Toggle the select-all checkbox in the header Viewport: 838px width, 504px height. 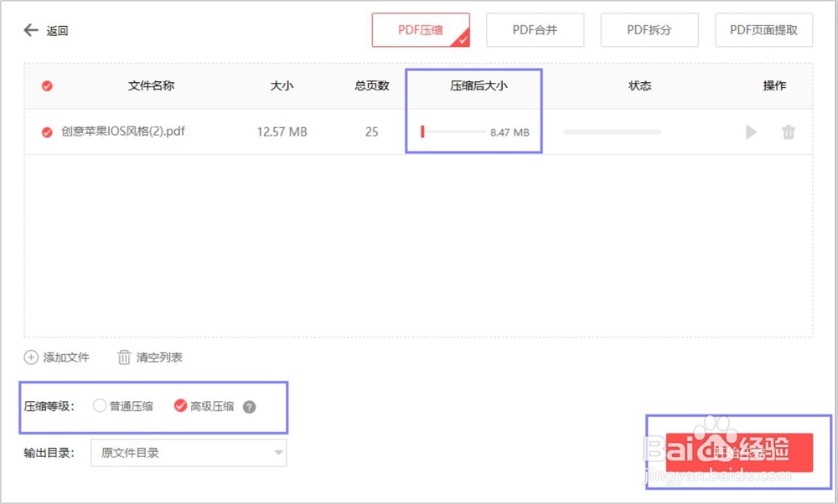point(47,85)
